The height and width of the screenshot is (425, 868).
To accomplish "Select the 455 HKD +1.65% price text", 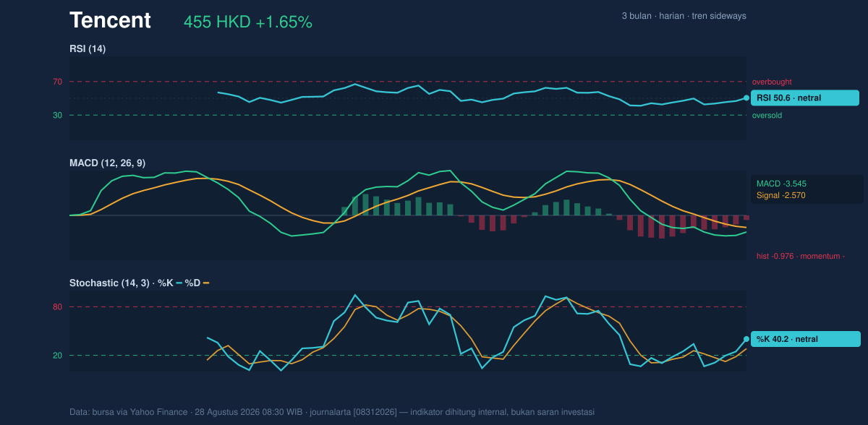I will (x=248, y=22).
